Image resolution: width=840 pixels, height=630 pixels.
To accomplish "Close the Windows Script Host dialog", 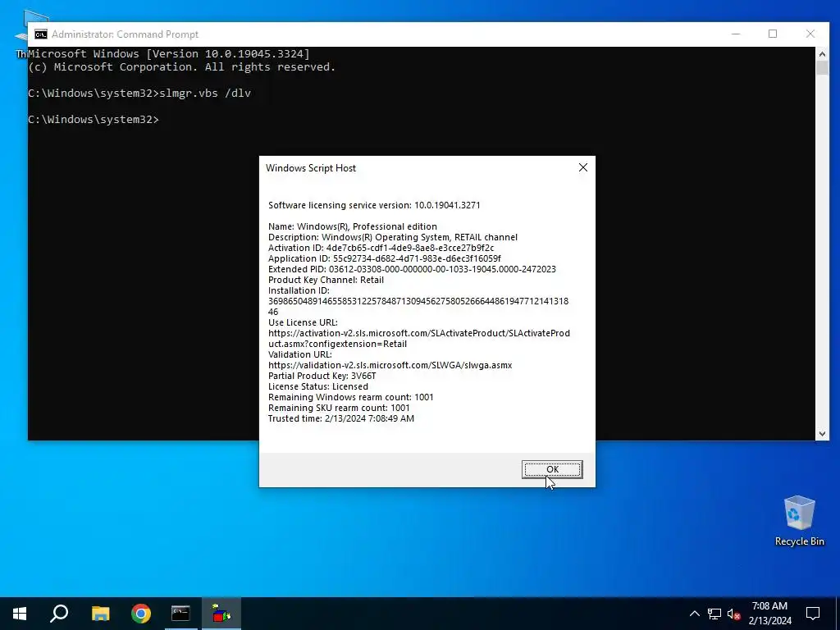I will pos(583,167).
